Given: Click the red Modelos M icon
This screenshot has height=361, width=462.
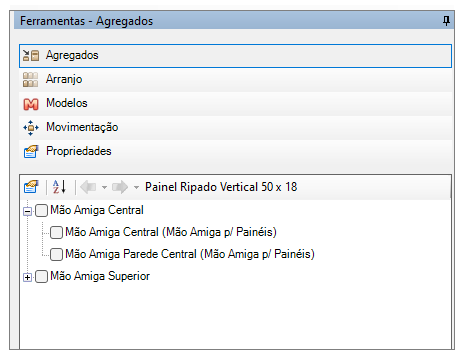Looking at the screenshot, I should (31, 104).
